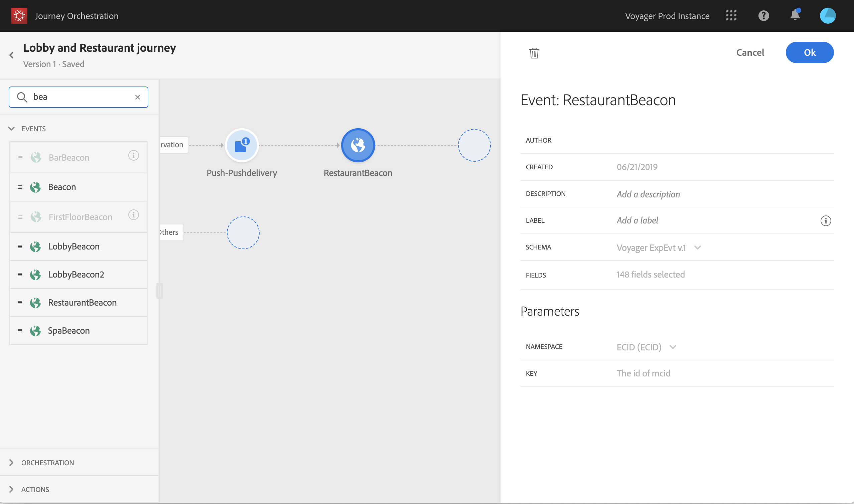Click the info icon beside the Label field

pos(826,221)
